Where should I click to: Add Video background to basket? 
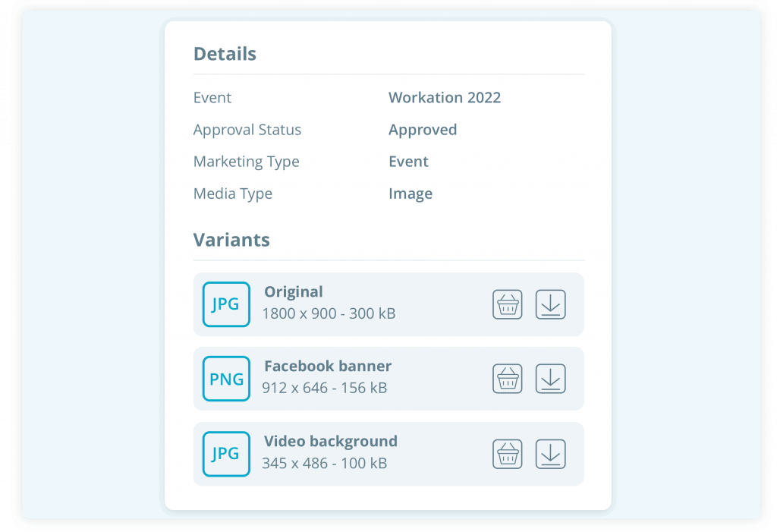(508, 454)
